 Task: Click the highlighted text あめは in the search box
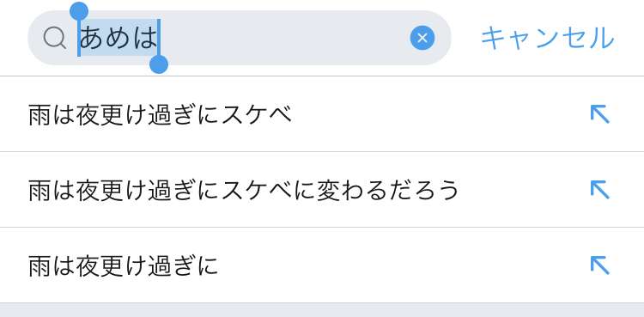click(118, 38)
